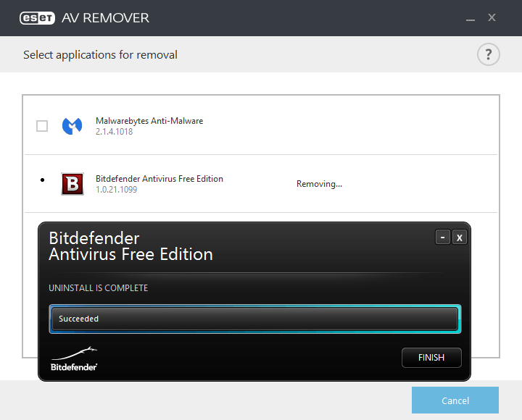The image size is (522, 420).
Task: Click the Bitdefender version 1.0.21.1099
Action: [x=117, y=190]
